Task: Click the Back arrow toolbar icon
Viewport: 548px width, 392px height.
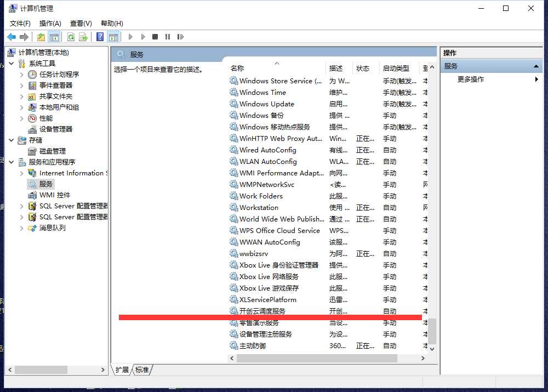Action: [12, 37]
